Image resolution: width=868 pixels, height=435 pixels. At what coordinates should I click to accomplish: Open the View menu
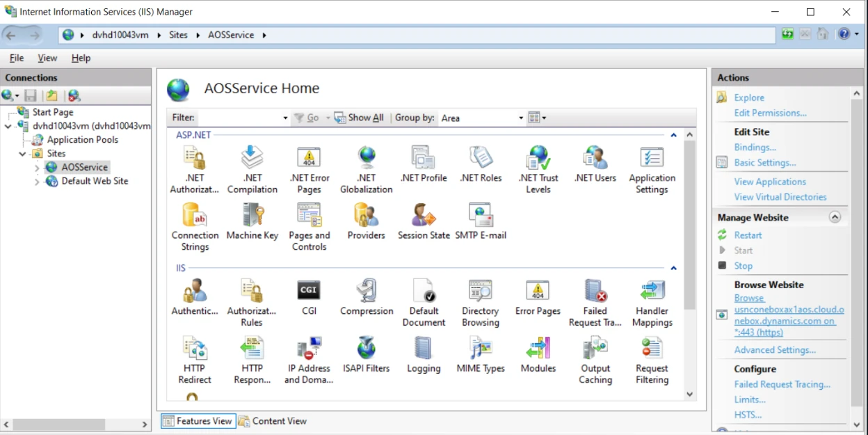pyautogui.click(x=47, y=58)
